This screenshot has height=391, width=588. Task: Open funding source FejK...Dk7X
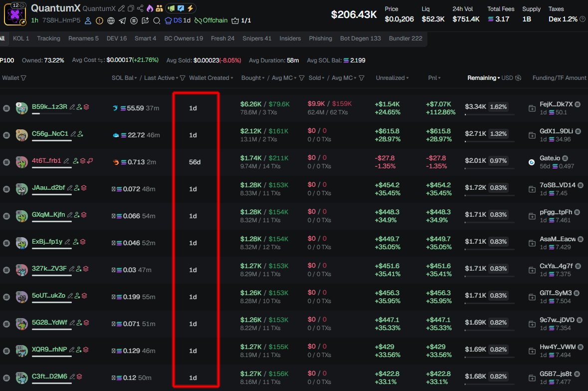click(x=556, y=104)
